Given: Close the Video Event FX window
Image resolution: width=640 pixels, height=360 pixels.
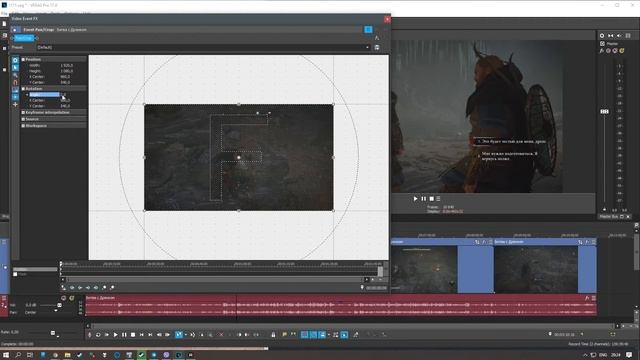Looking at the screenshot, I should [x=387, y=19].
